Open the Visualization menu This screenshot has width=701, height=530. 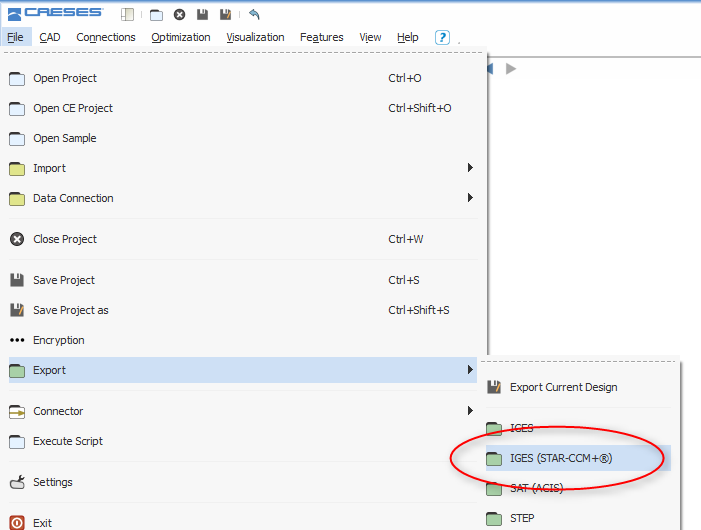(255, 37)
